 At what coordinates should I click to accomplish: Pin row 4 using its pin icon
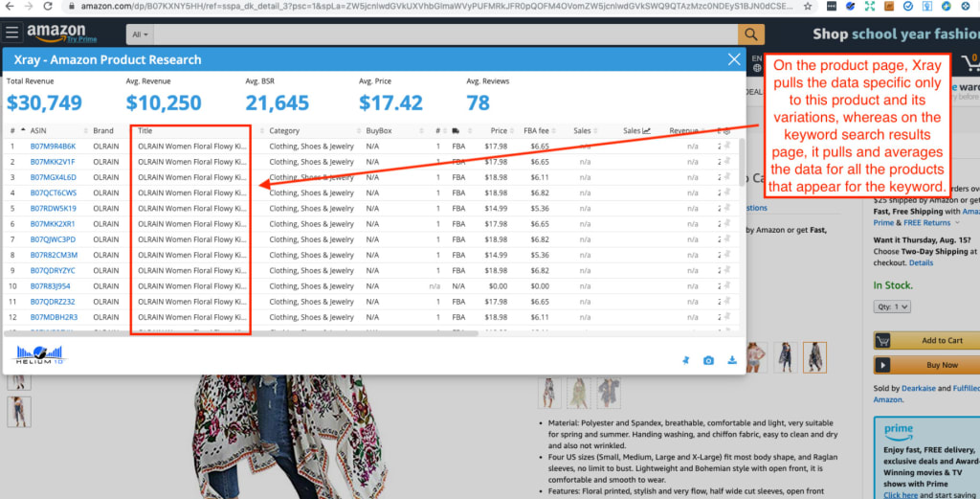coord(726,193)
